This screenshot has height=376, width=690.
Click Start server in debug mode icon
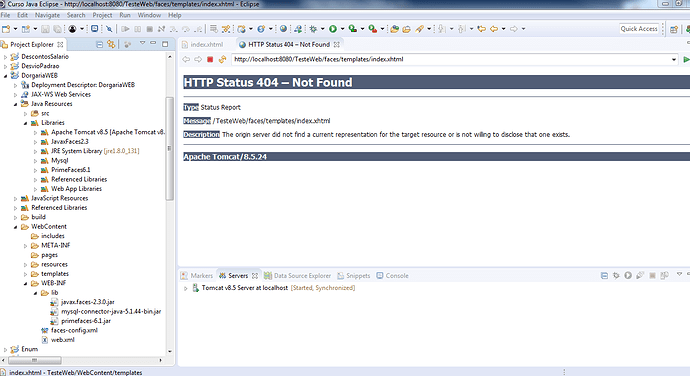pyautogui.click(x=616, y=276)
